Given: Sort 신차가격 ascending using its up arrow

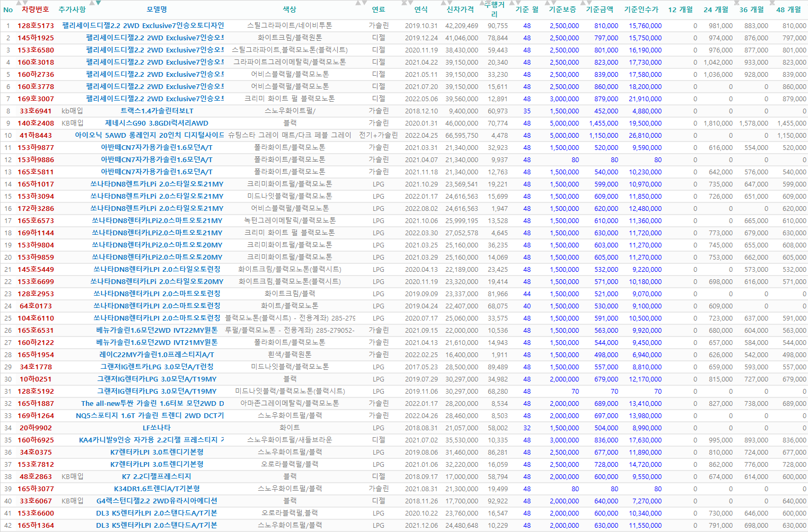Looking at the screenshot, I should 443,3.
